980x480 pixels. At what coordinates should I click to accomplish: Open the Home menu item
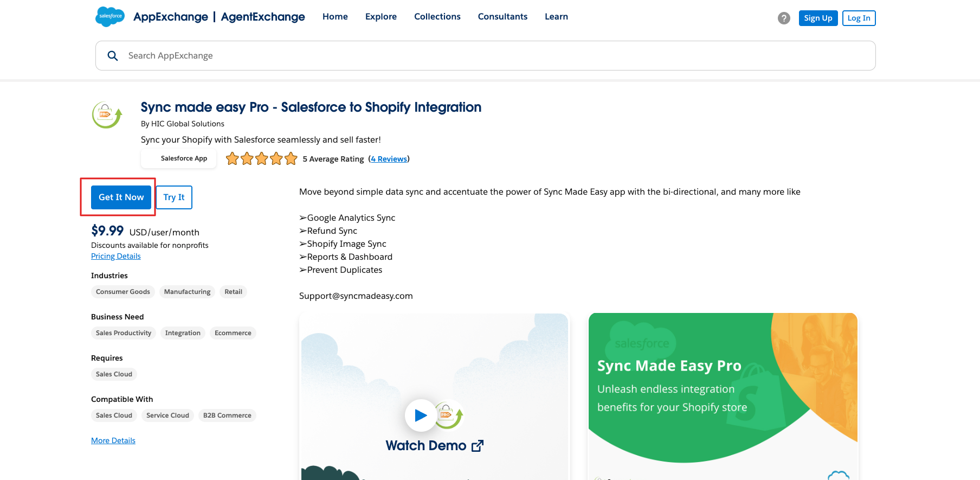pyautogui.click(x=335, y=17)
